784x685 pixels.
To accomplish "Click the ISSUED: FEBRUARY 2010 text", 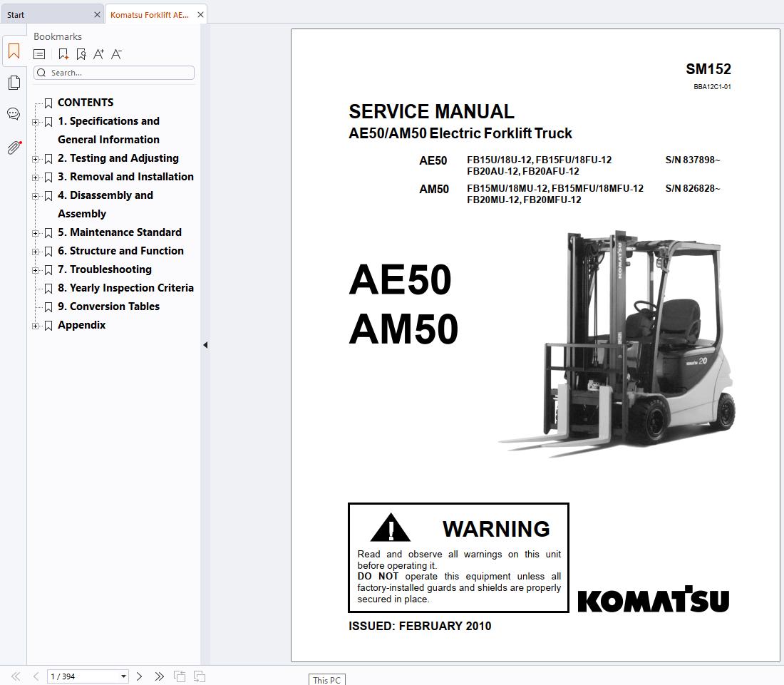I will pyautogui.click(x=420, y=626).
